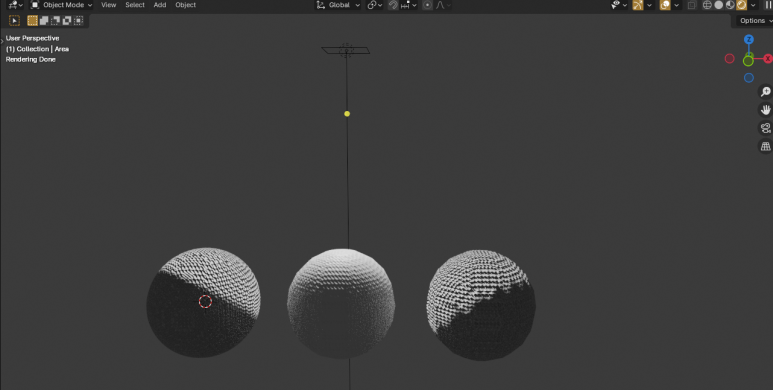This screenshot has height=390, width=773.
Task: Toggle camera view icon in viewport
Action: 765,128
